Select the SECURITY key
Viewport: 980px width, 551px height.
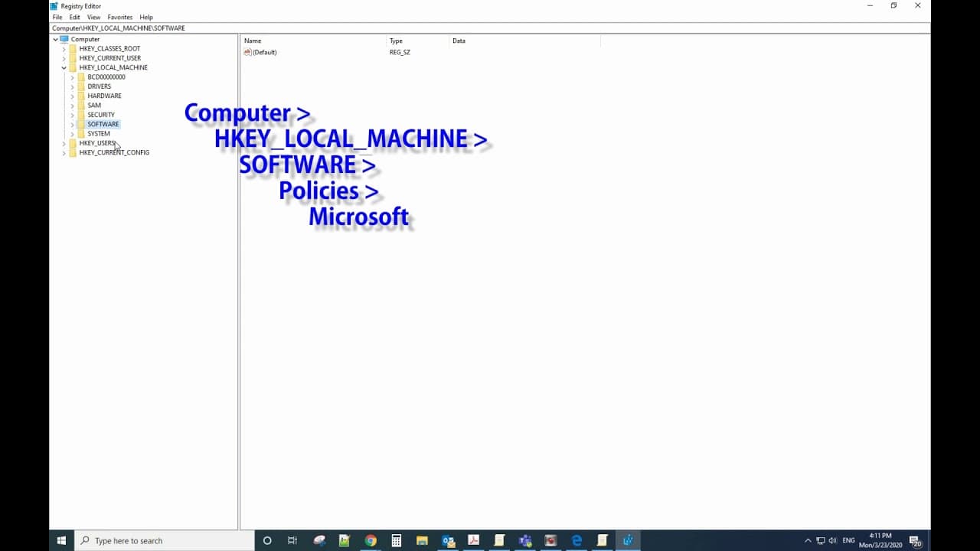pyautogui.click(x=101, y=115)
